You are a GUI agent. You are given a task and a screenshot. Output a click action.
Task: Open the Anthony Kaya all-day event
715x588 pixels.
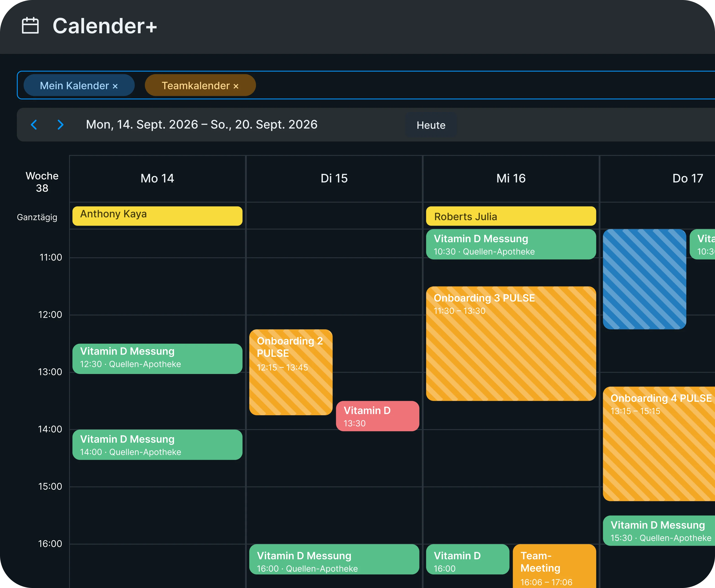157,216
